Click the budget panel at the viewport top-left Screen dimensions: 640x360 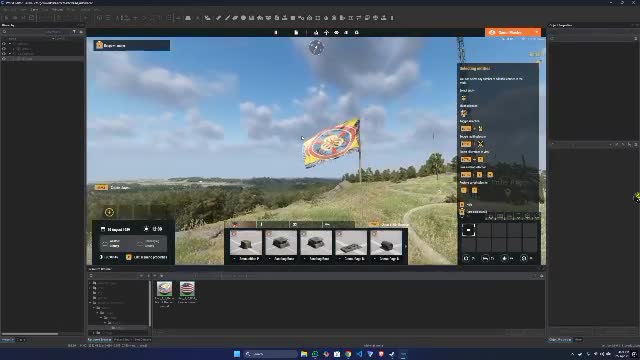point(131,45)
